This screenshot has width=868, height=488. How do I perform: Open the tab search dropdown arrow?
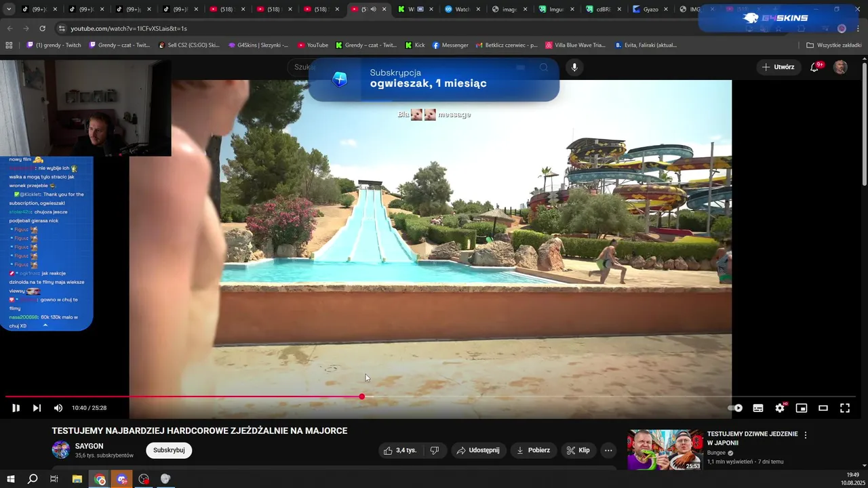(9, 9)
